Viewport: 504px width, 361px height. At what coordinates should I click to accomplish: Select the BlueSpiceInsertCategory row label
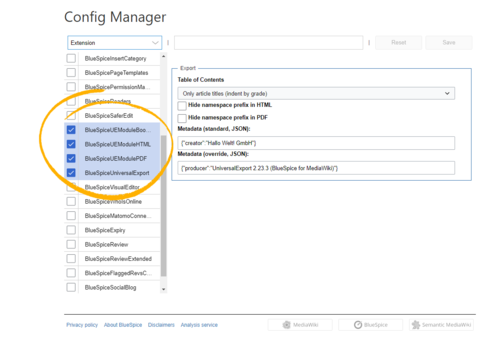tap(115, 58)
